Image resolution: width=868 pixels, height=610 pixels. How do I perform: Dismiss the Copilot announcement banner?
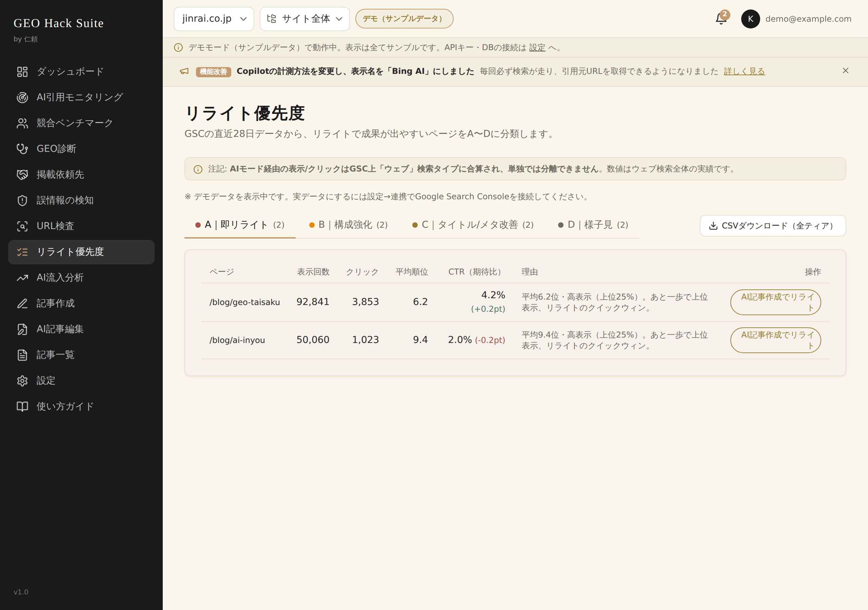[846, 71]
